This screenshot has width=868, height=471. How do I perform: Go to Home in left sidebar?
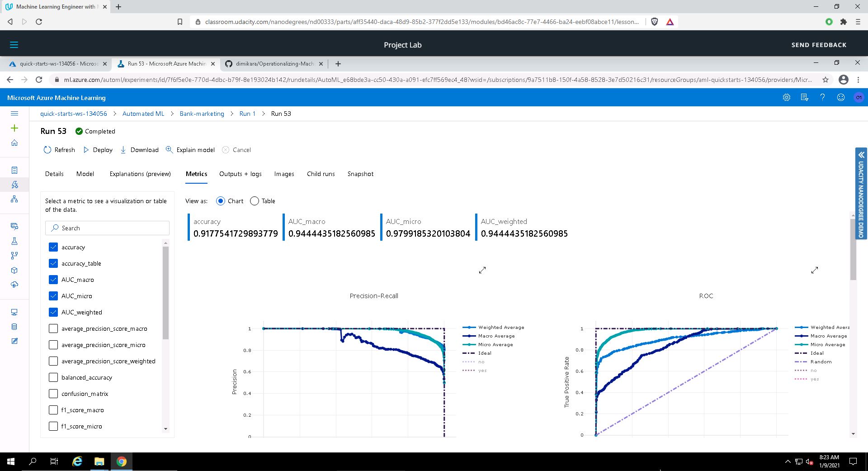tap(14, 143)
